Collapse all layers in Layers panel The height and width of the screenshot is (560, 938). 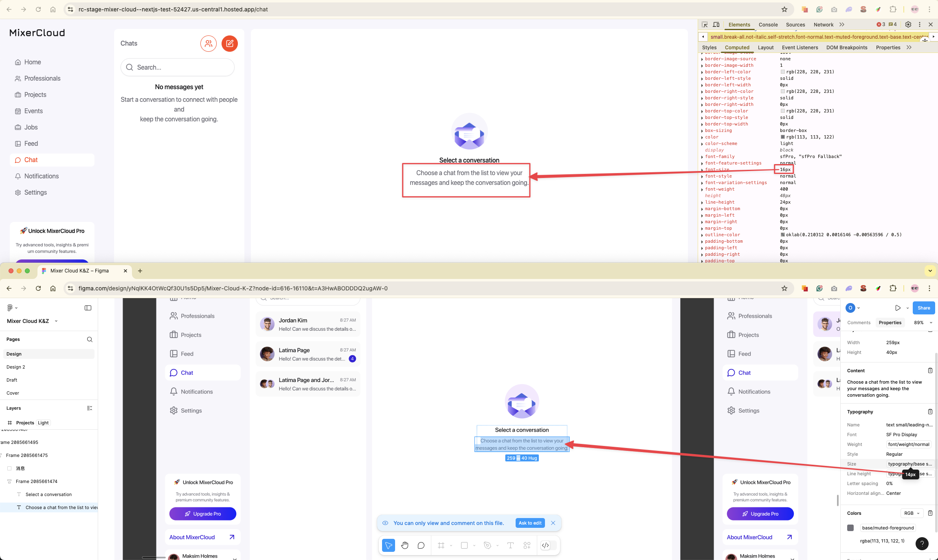coord(90,408)
